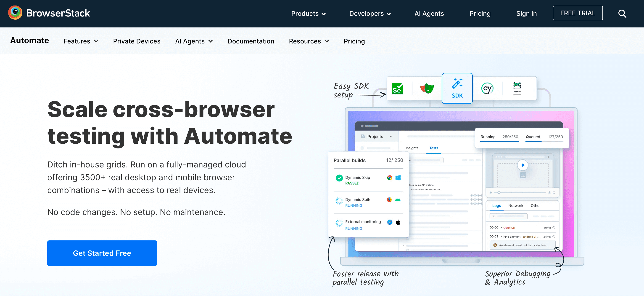The image size is (644, 296).
Task: Switch to the Network tab
Action: pos(515,206)
